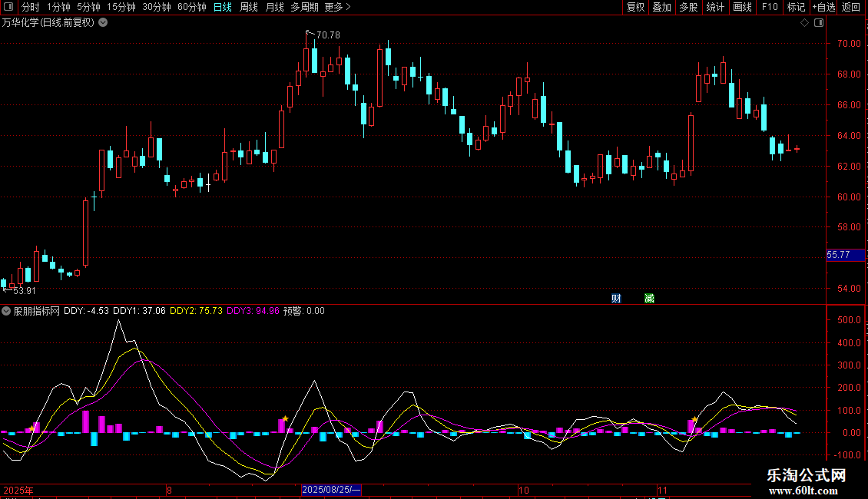Select the 30分钟 period tab
Viewport: 868px width, 499px height.
(157, 7)
